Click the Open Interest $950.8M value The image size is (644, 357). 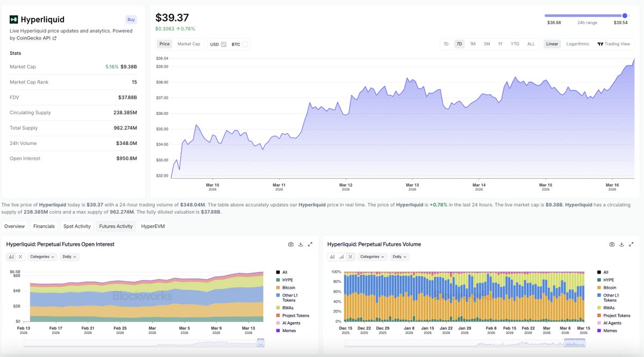[127, 158]
